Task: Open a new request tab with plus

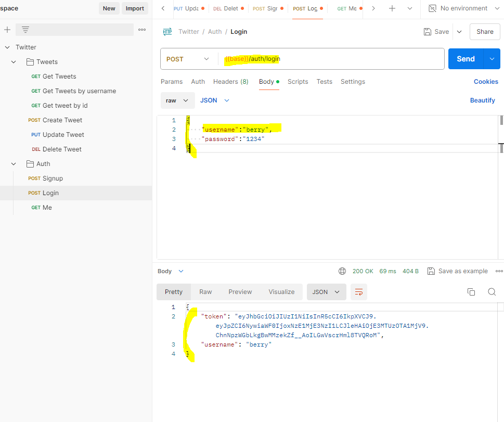Action: 392,8
